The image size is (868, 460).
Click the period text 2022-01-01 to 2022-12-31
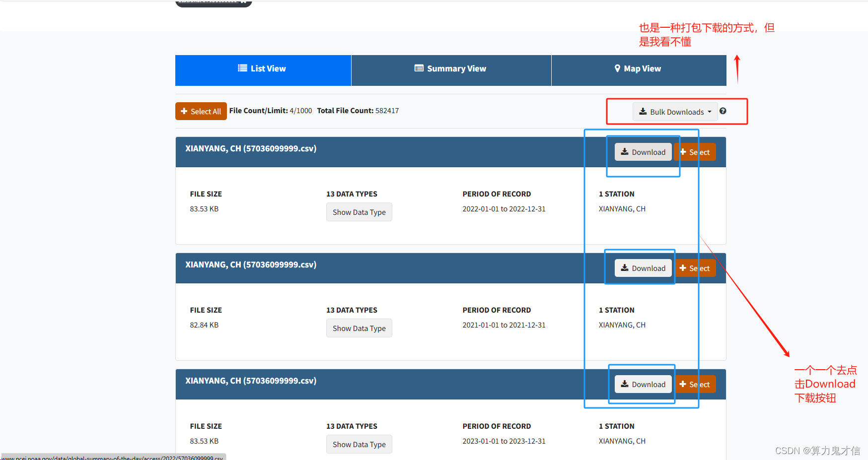504,209
